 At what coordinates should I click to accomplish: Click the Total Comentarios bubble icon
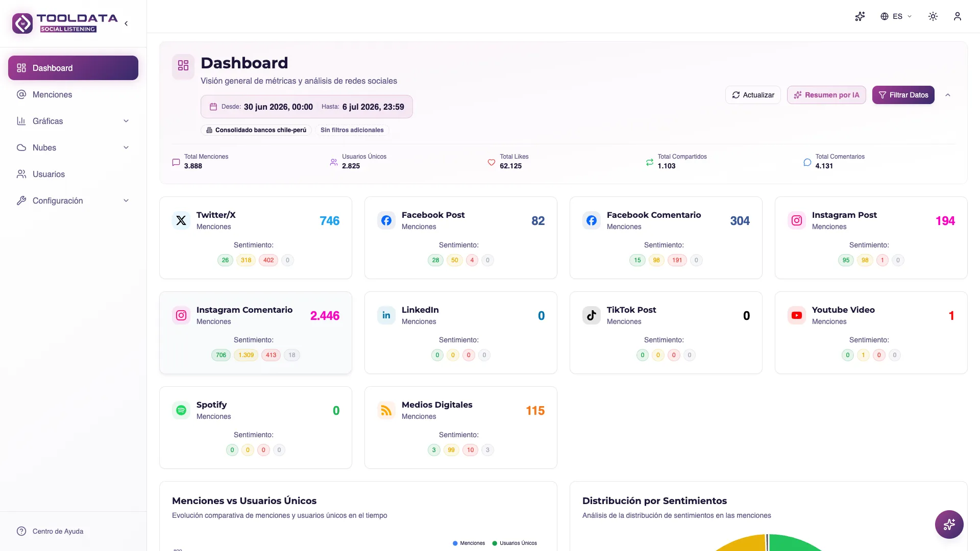click(807, 162)
